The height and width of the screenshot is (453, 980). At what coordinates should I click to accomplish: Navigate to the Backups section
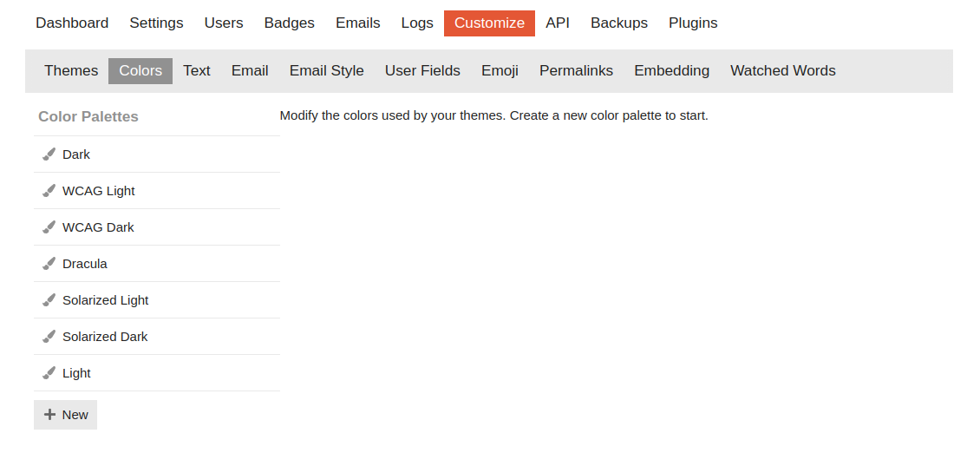(619, 23)
